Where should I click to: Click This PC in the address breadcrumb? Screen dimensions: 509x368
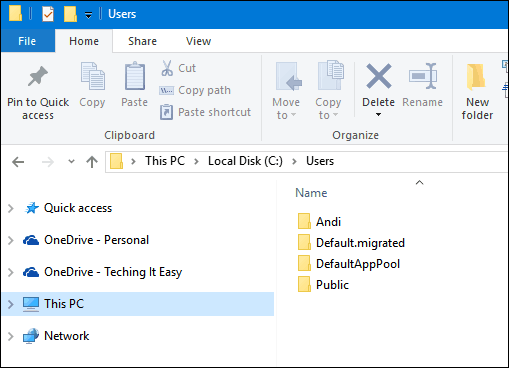coord(165,161)
